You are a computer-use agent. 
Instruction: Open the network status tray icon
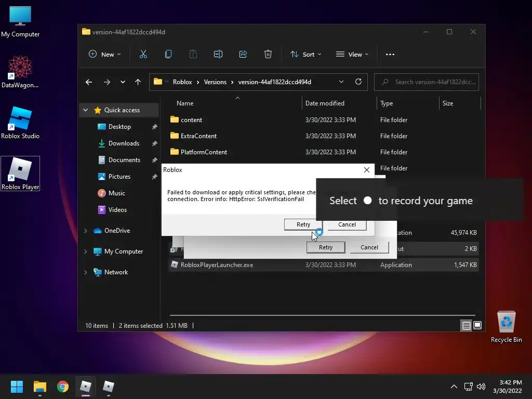[469, 387]
